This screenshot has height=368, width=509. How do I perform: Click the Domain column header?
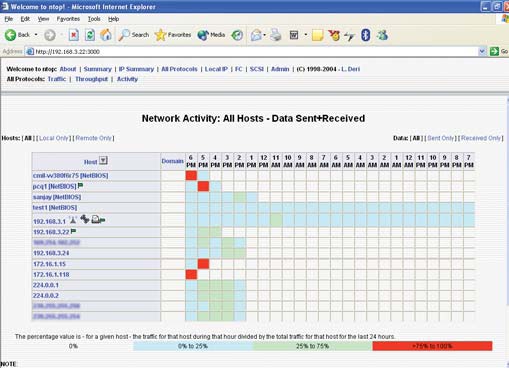click(x=172, y=161)
